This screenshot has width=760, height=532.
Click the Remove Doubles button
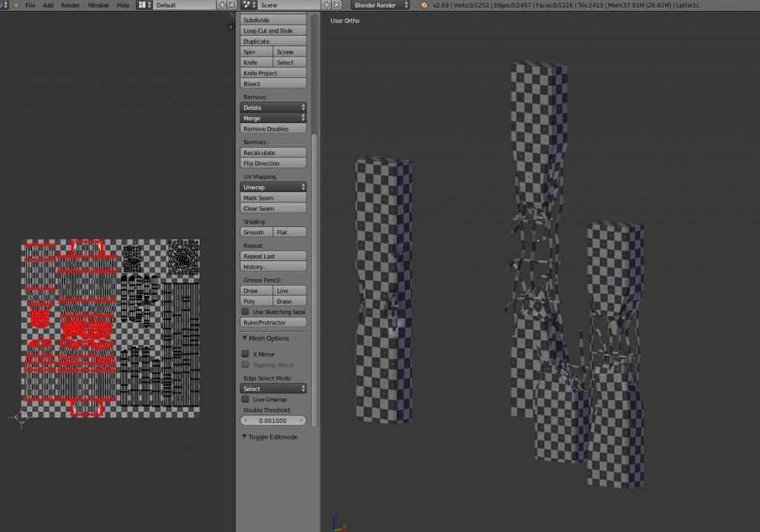tap(273, 129)
